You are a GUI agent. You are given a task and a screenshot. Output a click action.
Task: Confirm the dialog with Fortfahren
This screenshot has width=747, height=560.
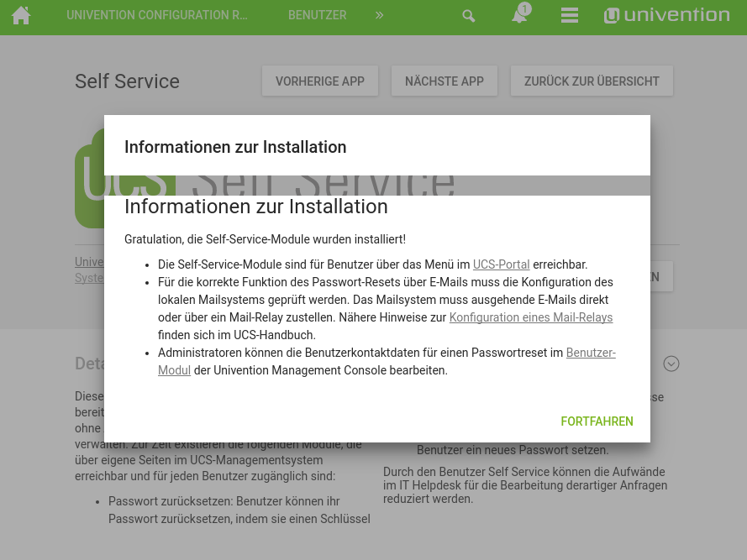[x=597, y=421]
